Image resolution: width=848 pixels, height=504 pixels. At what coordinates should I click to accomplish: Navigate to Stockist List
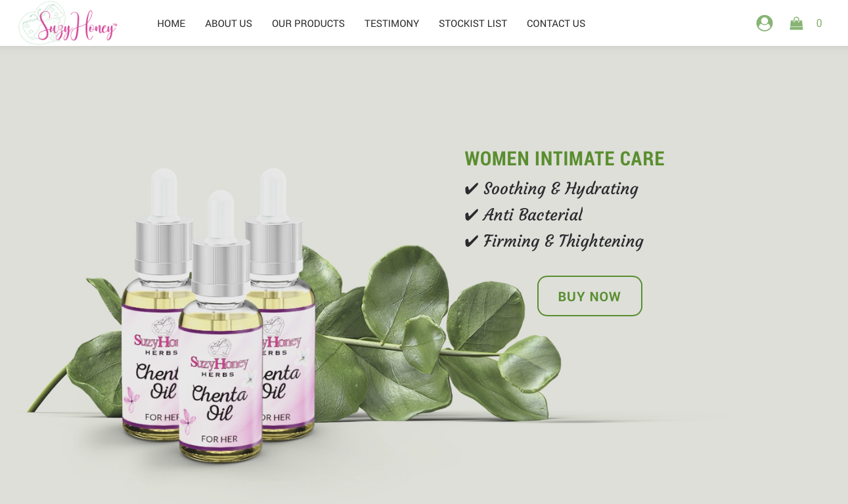point(473,24)
